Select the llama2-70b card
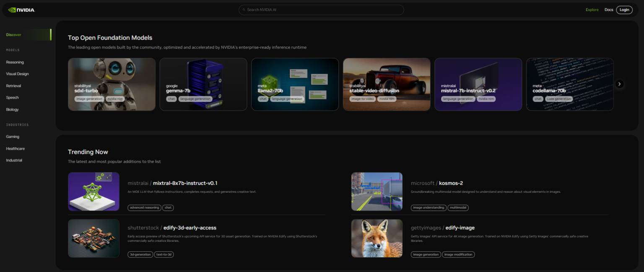This screenshot has width=644, height=272. [295, 84]
